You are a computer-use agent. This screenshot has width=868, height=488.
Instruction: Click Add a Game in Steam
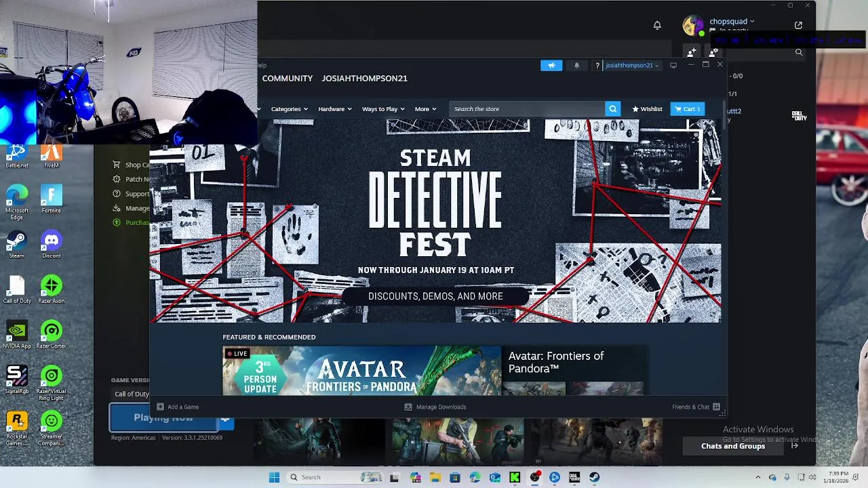[178, 407]
